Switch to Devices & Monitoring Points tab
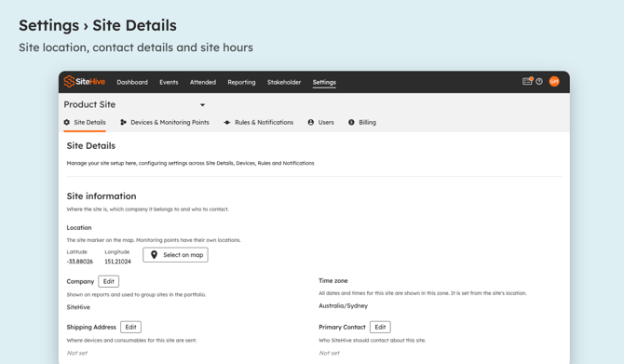624x364 pixels. click(165, 123)
